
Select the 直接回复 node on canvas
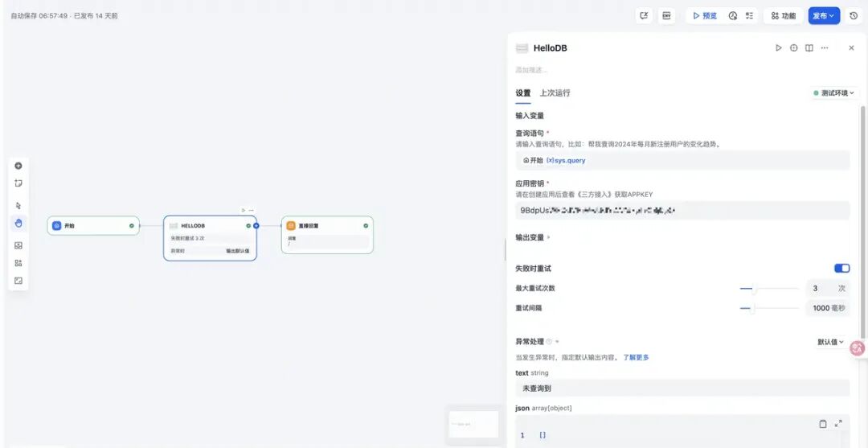(327, 235)
